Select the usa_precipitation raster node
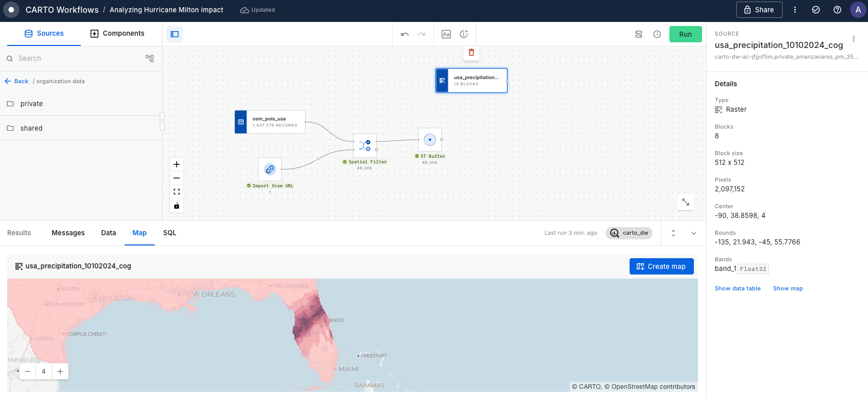Image resolution: width=868 pixels, height=398 pixels. (x=471, y=81)
